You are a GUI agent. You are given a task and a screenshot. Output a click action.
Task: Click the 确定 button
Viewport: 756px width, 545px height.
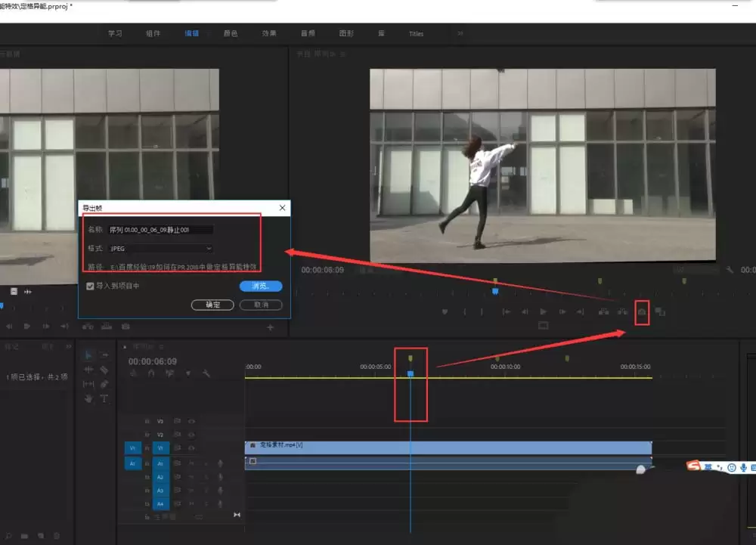pyautogui.click(x=213, y=305)
